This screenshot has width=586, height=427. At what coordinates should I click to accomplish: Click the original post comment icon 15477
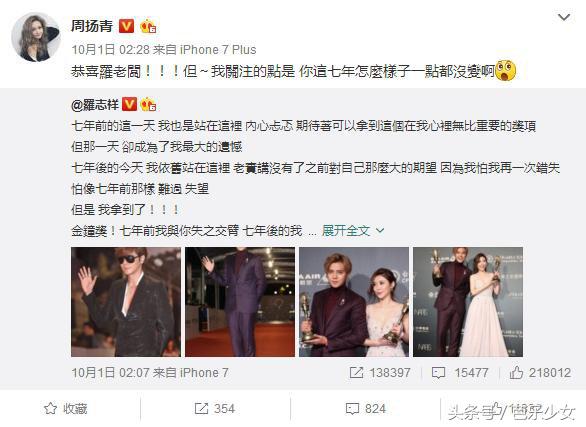point(460,372)
